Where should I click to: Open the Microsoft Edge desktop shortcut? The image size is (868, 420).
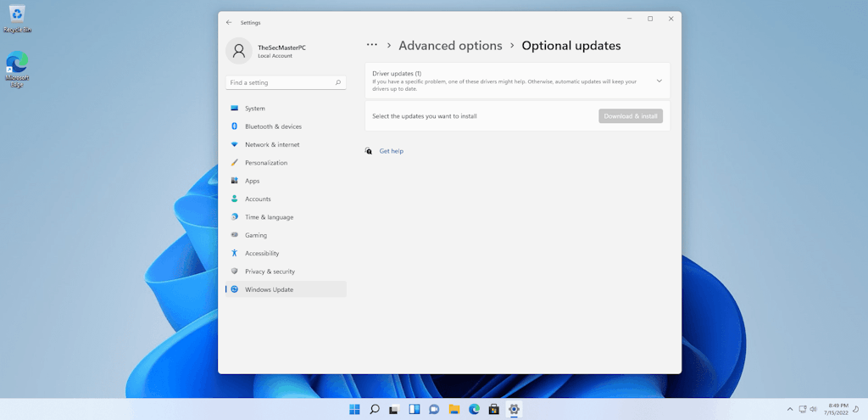point(17,70)
